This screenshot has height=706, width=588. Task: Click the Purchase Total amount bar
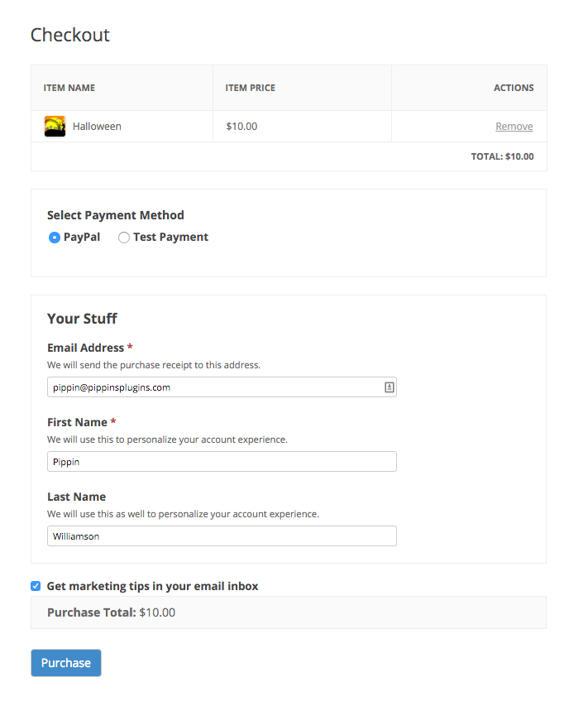tap(288, 612)
